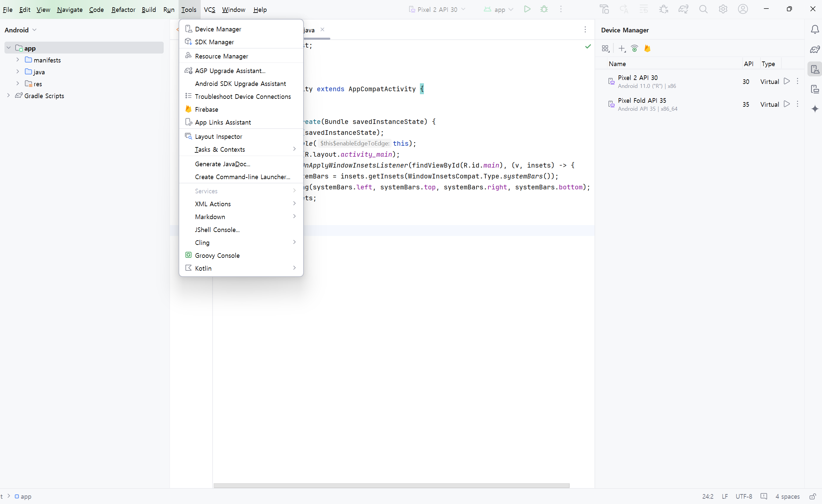Click the Debug app bug icon
822x504 pixels.
click(544, 9)
